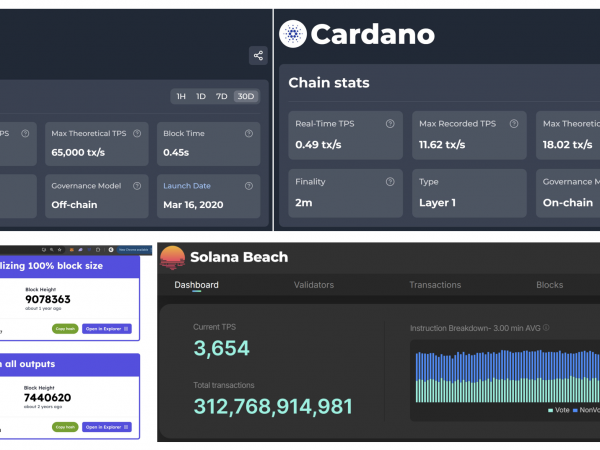
Task: Open the Max Recorded TPS help icon
Action: pos(514,124)
